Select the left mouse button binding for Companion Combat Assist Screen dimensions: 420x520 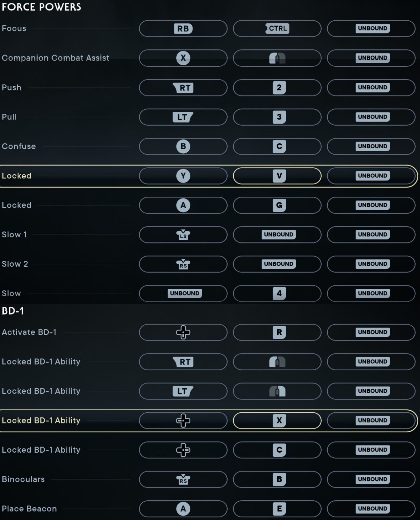277,58
